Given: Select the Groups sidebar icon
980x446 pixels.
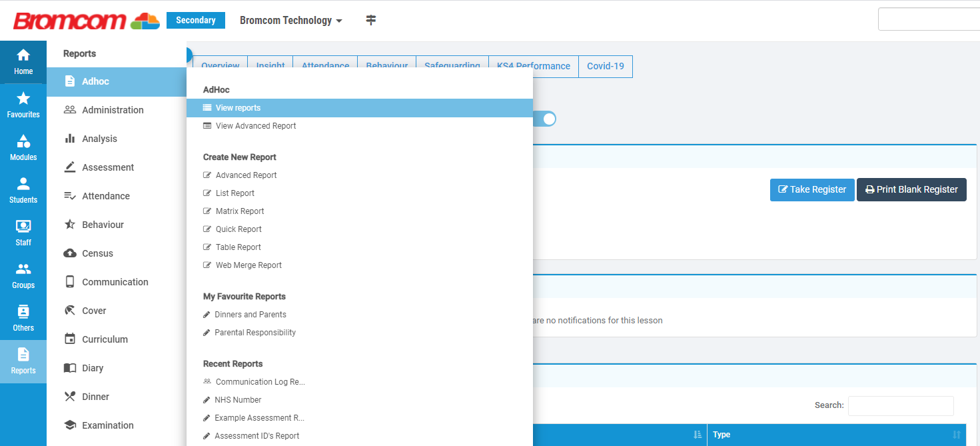Looking at the screenshot, I should click(x=23, y=275).
